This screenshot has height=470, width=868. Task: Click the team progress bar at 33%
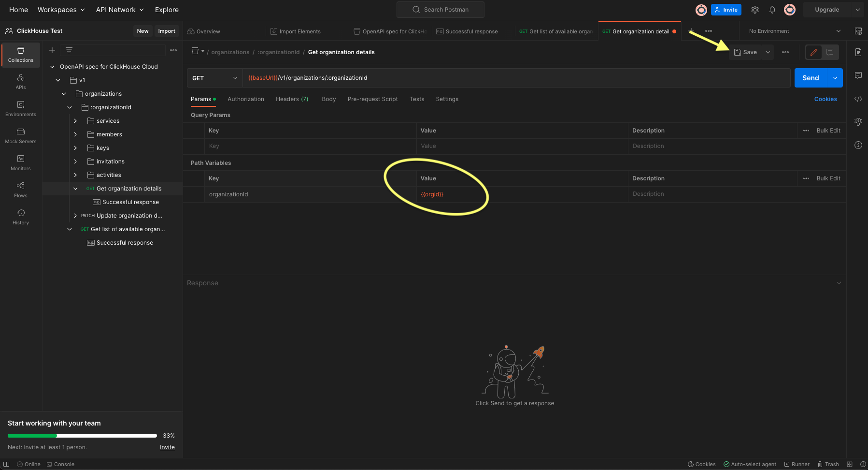tap(82, 436)
